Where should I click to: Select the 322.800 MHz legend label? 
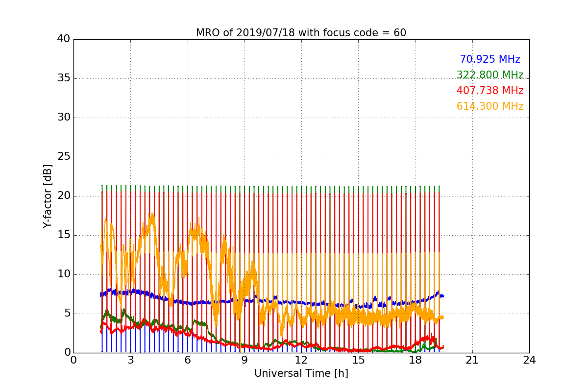click(490, 75)
